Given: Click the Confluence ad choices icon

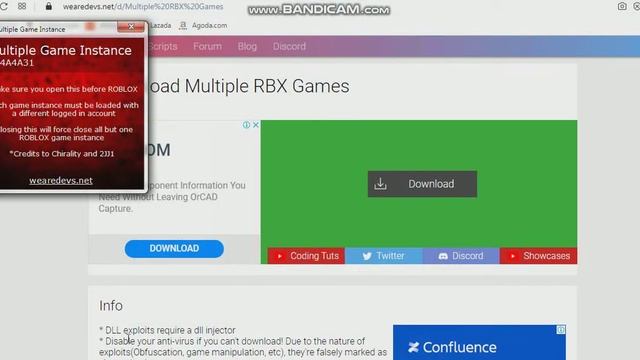Looking at the screenshot, I should pos(561,330).
